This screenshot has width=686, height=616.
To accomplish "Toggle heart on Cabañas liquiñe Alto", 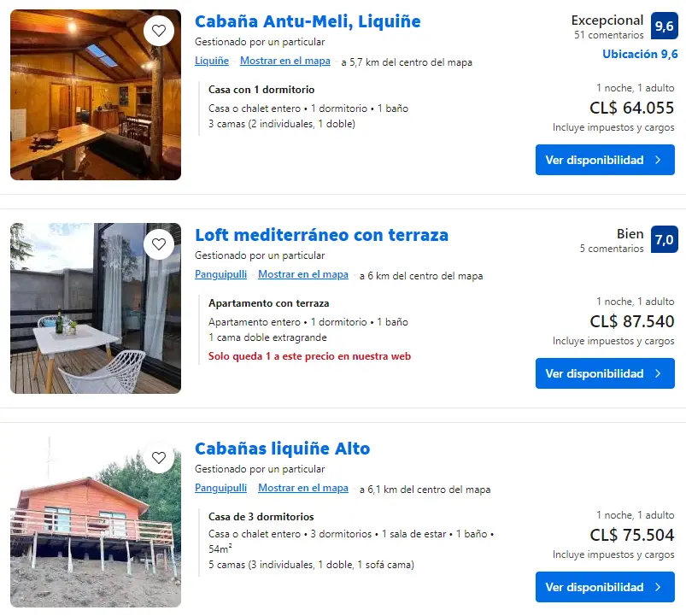I will 159,458.
